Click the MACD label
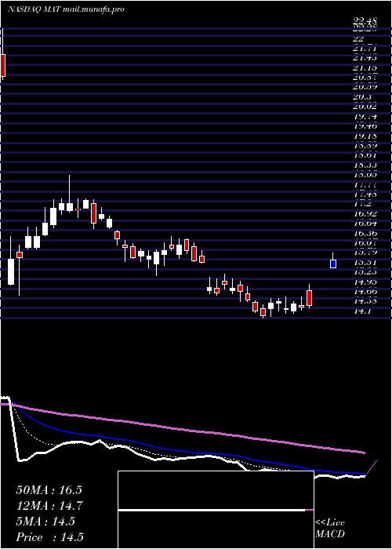The height and width of the screenshot is (549, 392). (x=330, y=534)
